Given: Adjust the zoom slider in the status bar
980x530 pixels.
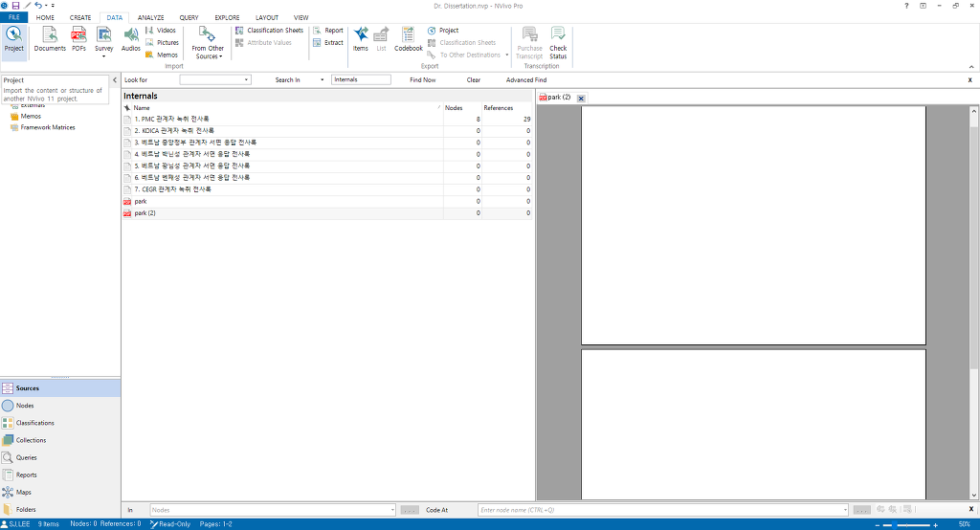Looking at the screenshot, I should [896, 525].
